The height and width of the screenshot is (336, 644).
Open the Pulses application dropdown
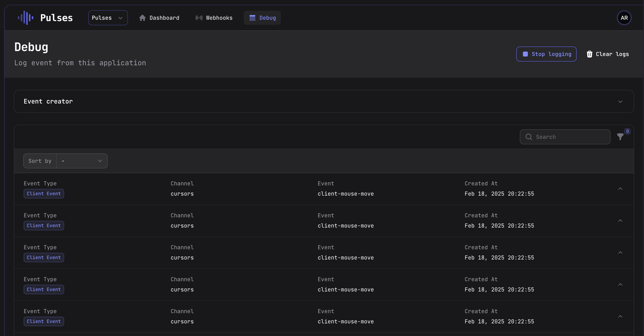[x=108, y=18]
